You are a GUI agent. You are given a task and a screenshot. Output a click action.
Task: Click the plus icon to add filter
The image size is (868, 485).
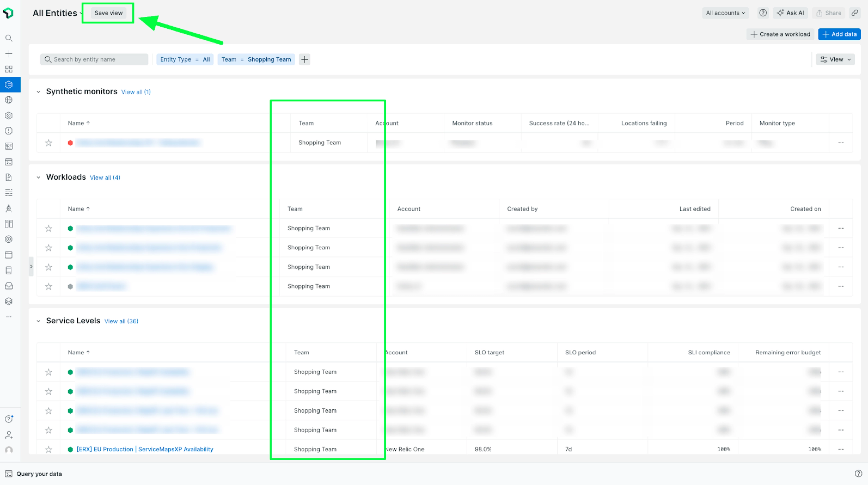(x=304, y=59)
